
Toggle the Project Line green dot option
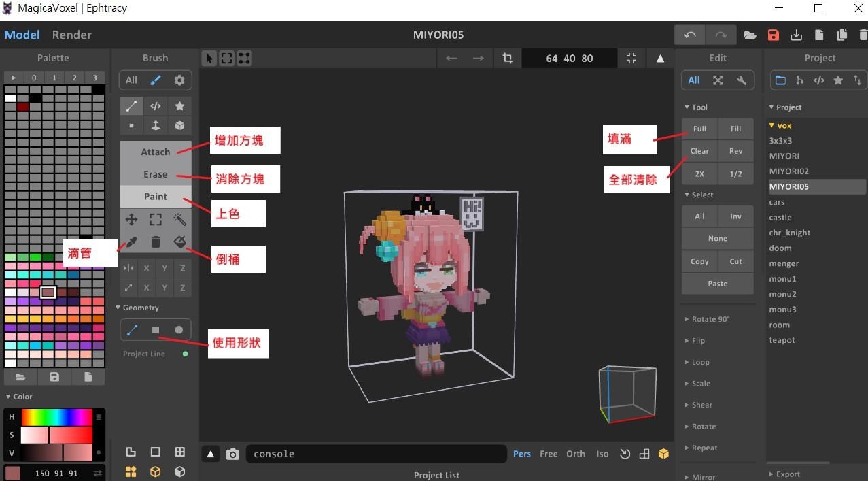click(x=185, y=354)
